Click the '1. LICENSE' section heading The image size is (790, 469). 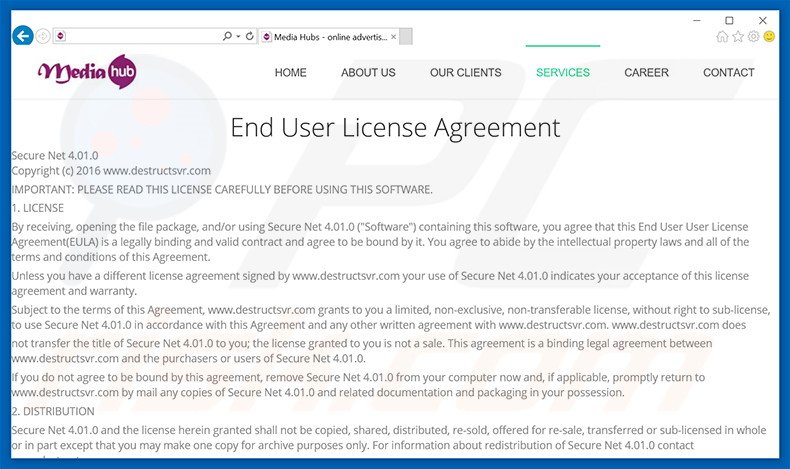tap(38, 208)
